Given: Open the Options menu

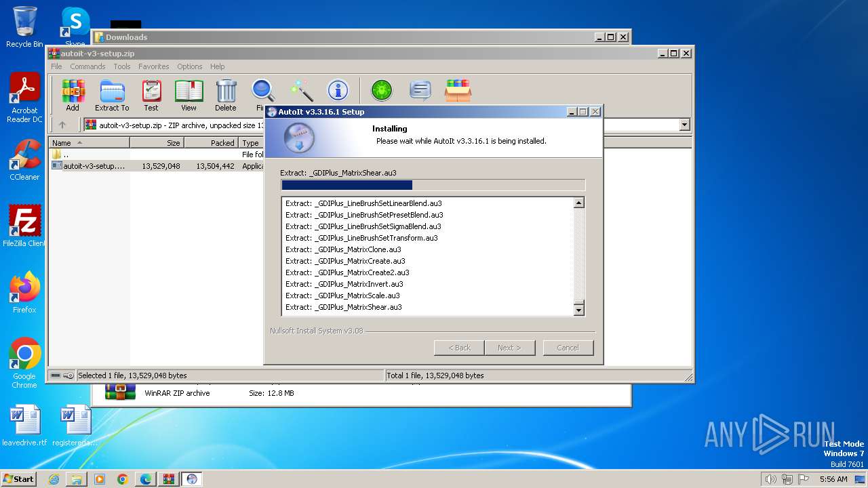Looking at the screenshot, I should (x=190, y=66).
